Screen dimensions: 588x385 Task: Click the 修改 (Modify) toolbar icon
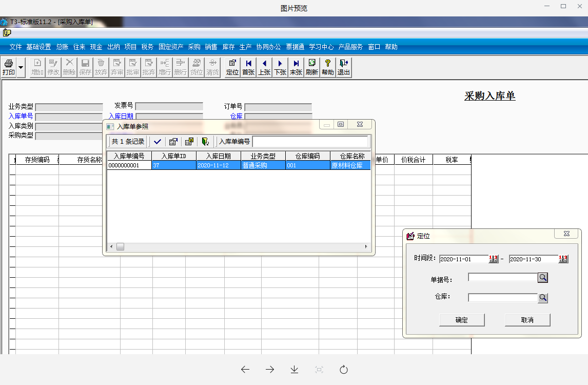pyautogui.click(x=53, y=68)
